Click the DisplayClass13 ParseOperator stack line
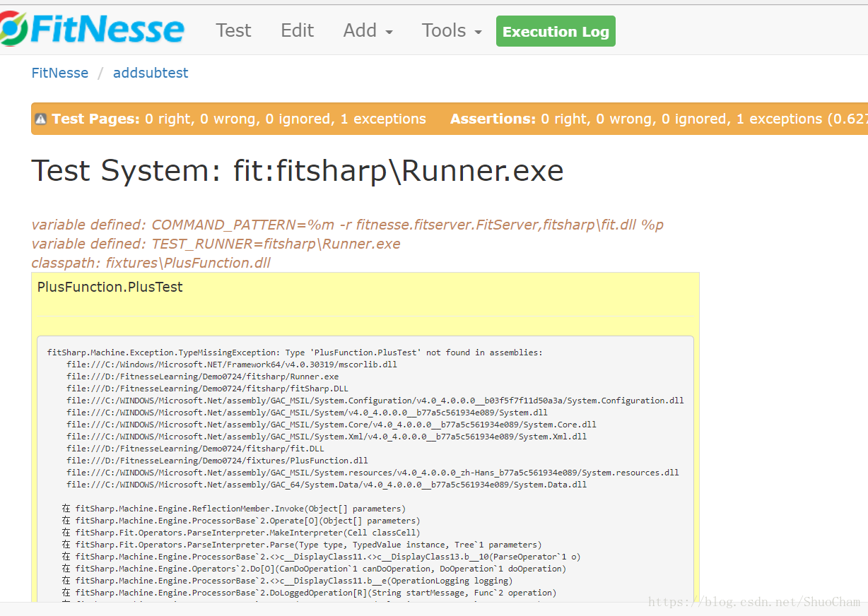868x616 pixels. point(321,557)
